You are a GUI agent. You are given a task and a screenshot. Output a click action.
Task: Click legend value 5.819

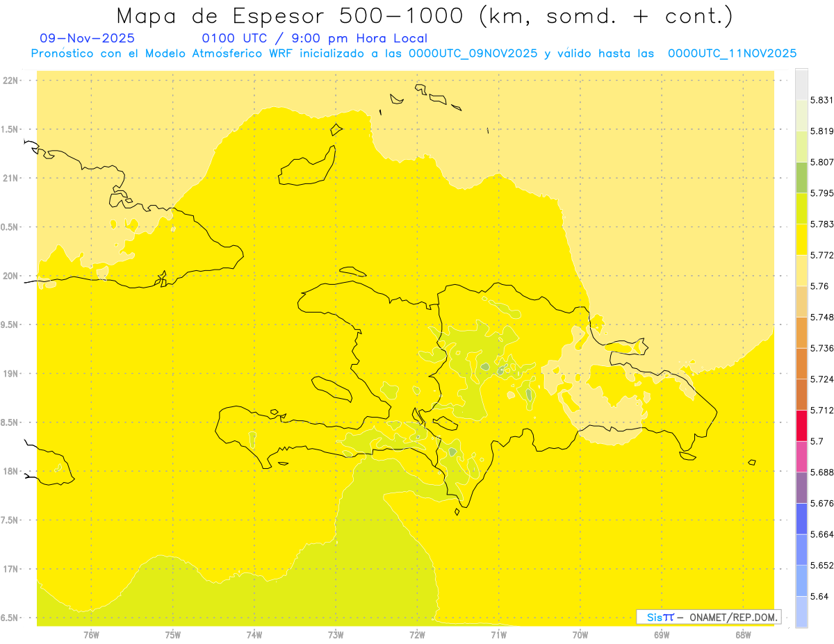coord(821,131)
